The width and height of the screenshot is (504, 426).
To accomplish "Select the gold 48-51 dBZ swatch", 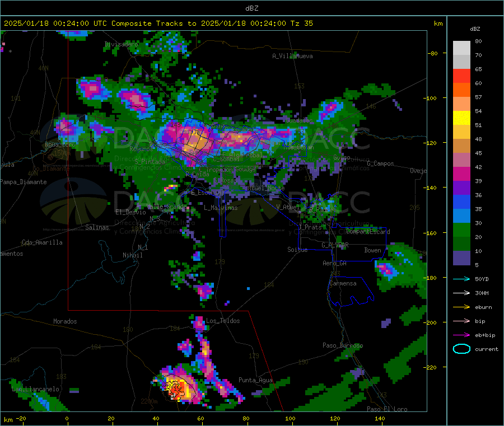I will [x=461, y=132].
